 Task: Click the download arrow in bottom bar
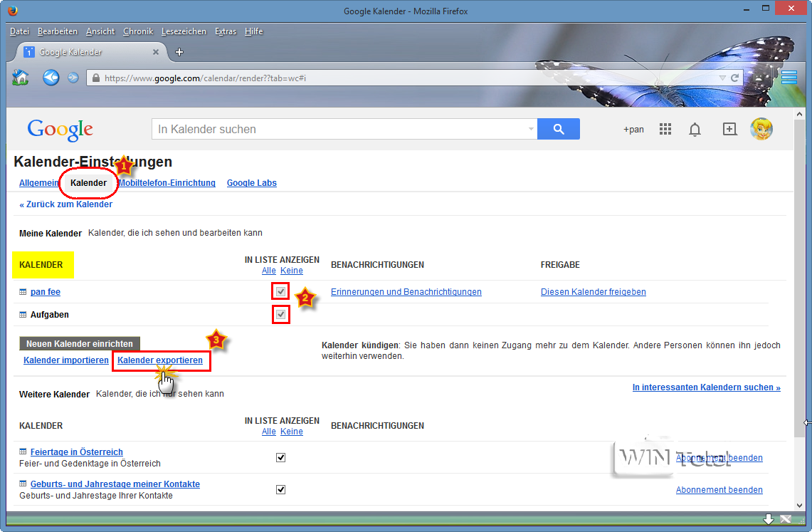tap(769, 519)
